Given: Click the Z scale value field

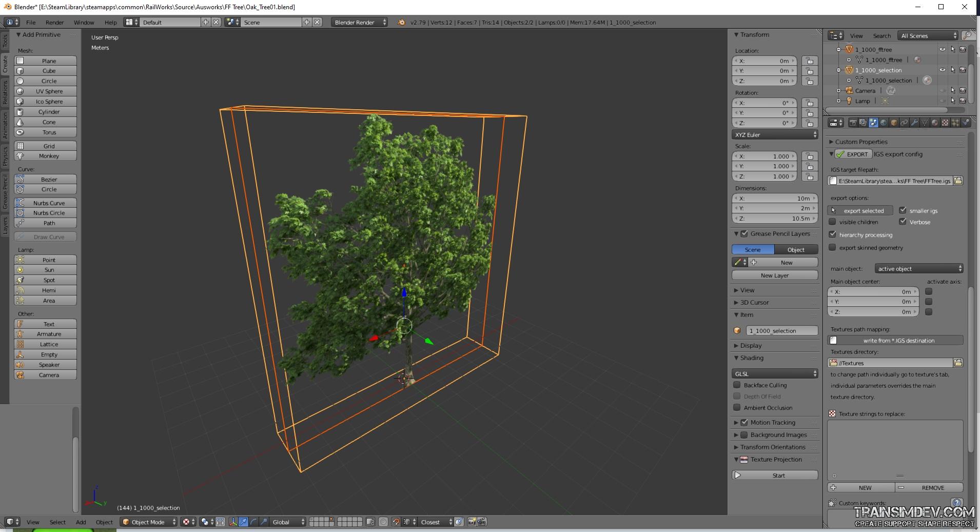Looking at the screenshot, I should (765, 176).
